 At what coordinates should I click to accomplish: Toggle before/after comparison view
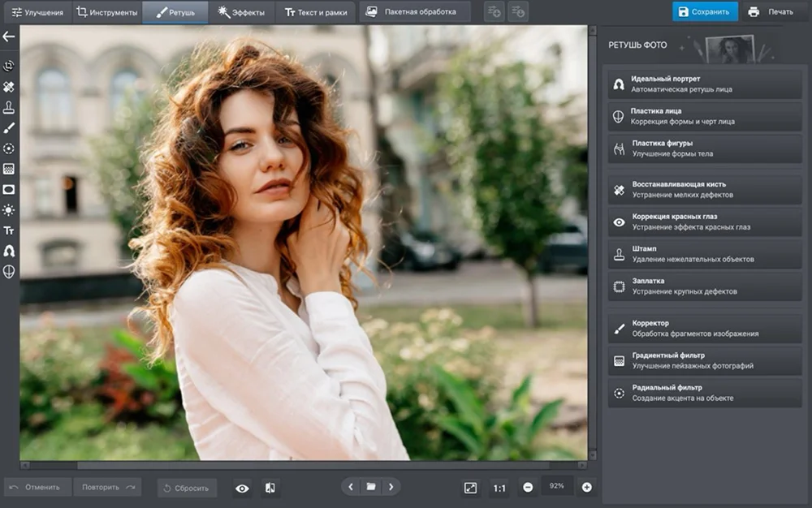[270, 488]
